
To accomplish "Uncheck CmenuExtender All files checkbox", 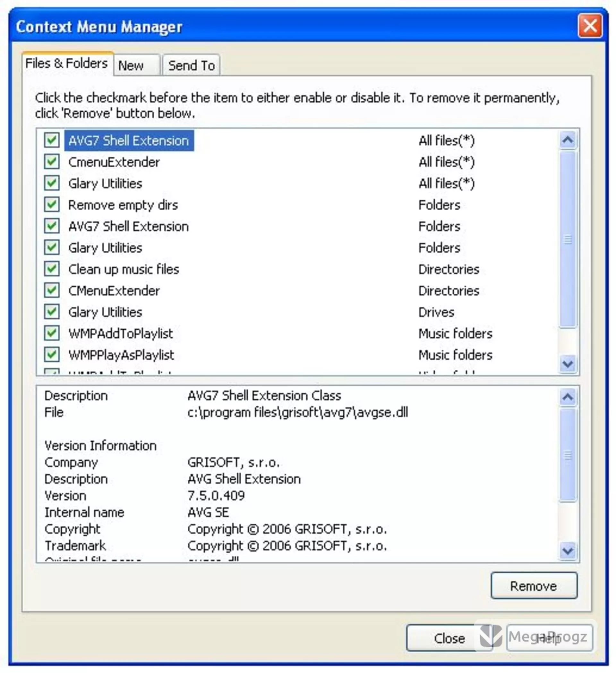I will 52,162.
